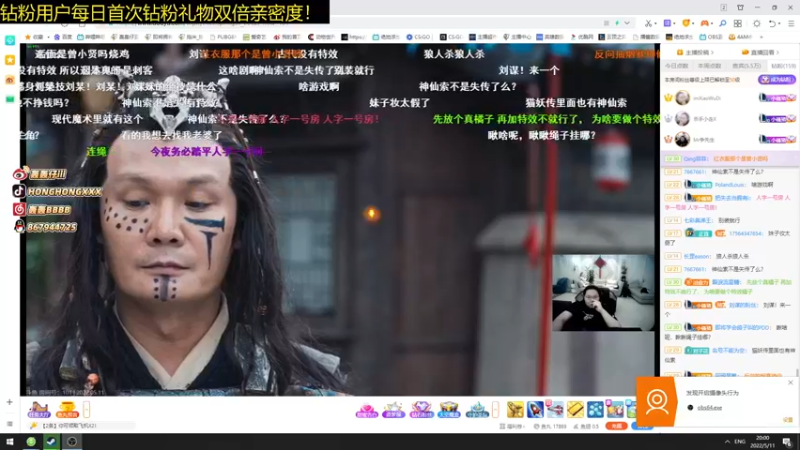Screen dimensions: 800x450
Task: Click the undo arrow icon in browser toolbar
Action: coord(772,23)
